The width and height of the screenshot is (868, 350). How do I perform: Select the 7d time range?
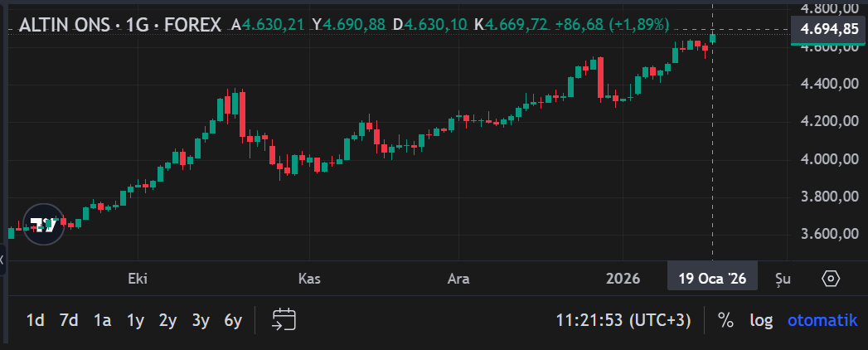69,320
